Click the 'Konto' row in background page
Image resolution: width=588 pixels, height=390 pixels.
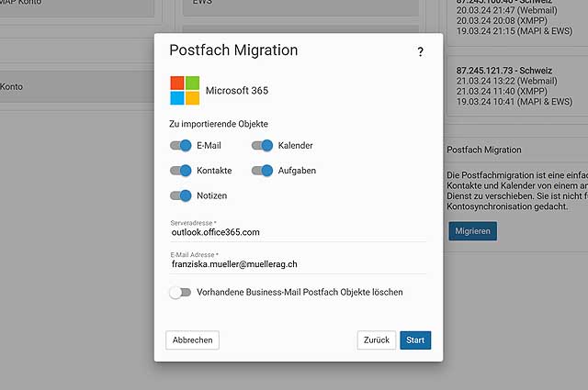click(77, 86)
